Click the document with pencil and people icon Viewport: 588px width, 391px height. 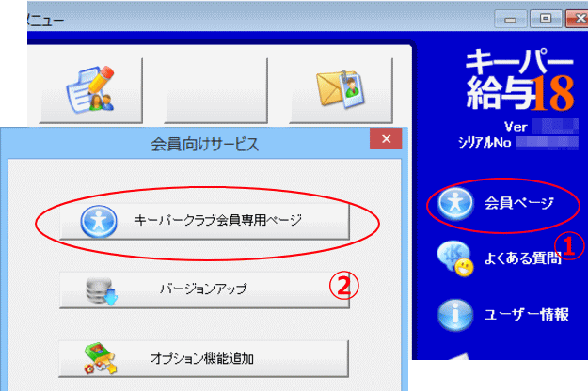pyautogui.click(x=90, y=90)
